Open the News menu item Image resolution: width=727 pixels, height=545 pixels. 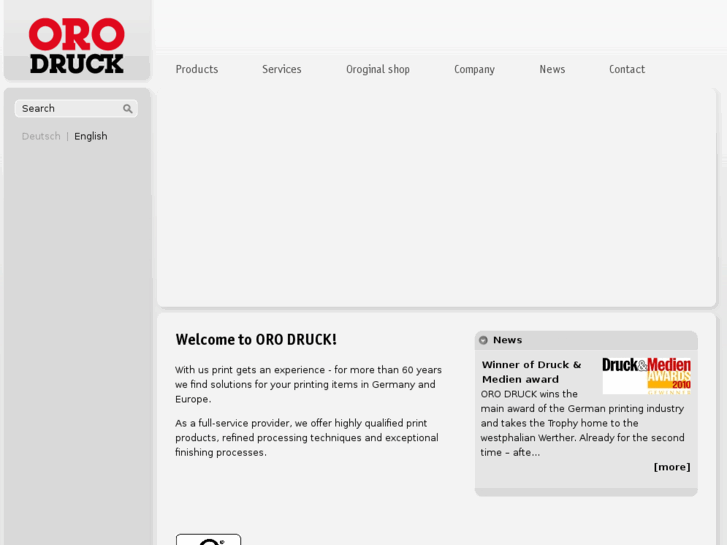point(552,69)
